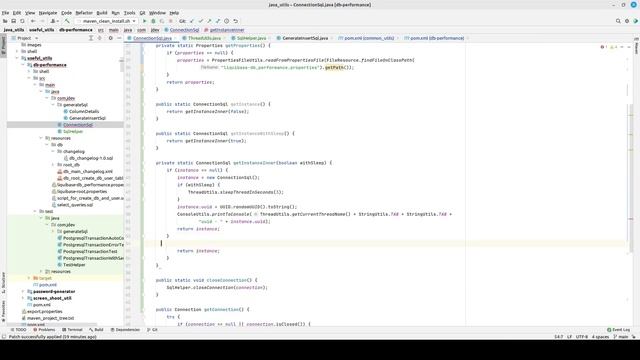The image size is (640, 360).
Task: Click the Collapse All icon in Project panel
Action: [100, 38]
